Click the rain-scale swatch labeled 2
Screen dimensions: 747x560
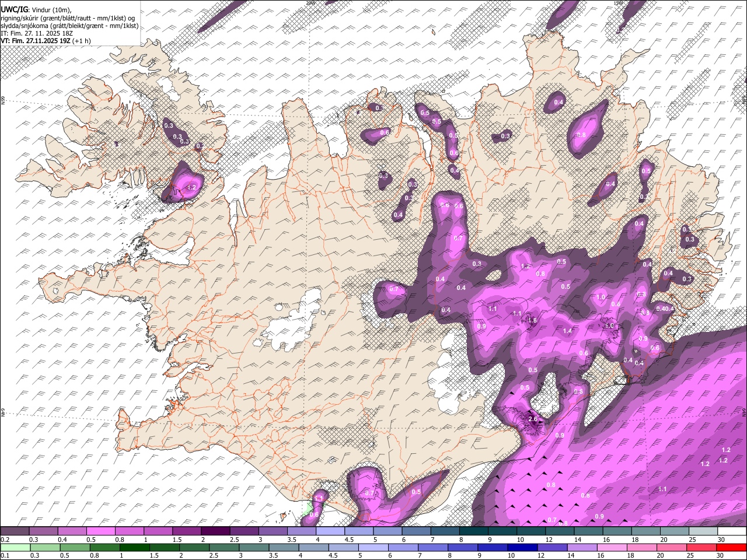pyautogui.click(x=195, y=547)
